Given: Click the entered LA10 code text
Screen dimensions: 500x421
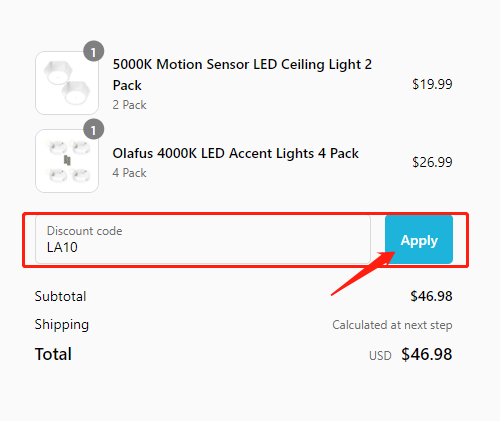Looking at the screenshot, I should coord(62,247).
